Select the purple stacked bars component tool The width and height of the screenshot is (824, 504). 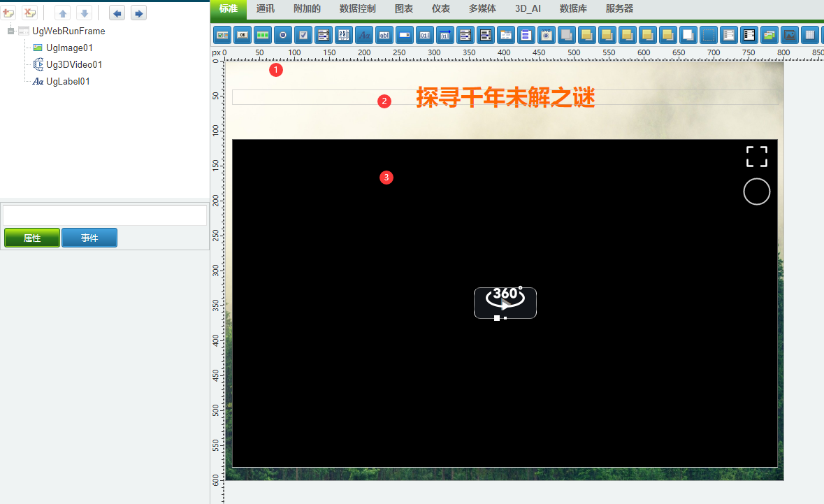point(526,35)
